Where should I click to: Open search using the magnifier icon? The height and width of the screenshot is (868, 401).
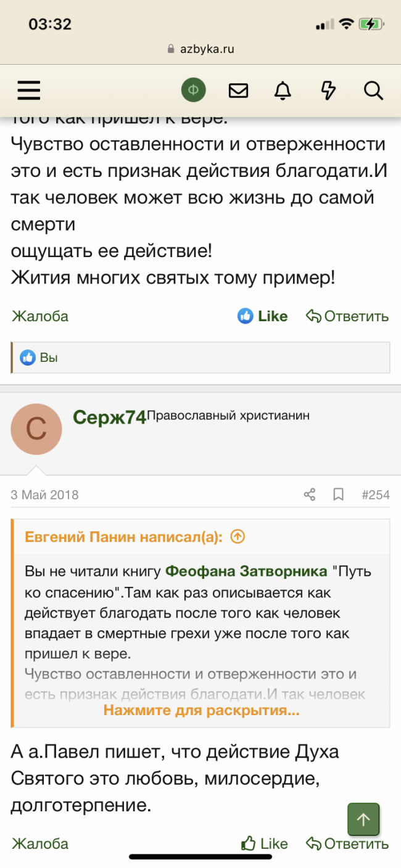click(373, 90)
